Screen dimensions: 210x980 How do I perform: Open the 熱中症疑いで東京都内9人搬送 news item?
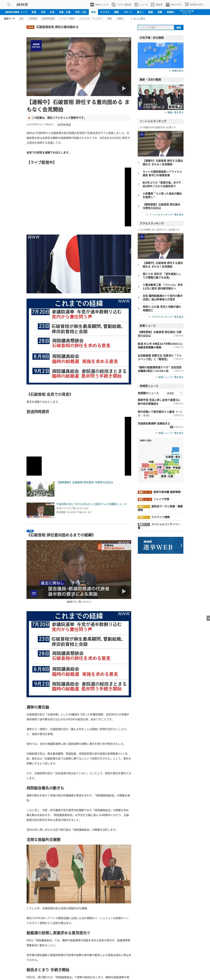pos(160,414)
